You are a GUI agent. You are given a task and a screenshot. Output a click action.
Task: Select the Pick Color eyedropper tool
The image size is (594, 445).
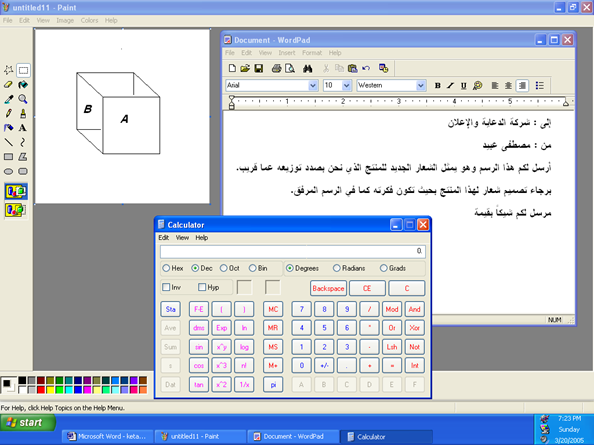(8, 99)
